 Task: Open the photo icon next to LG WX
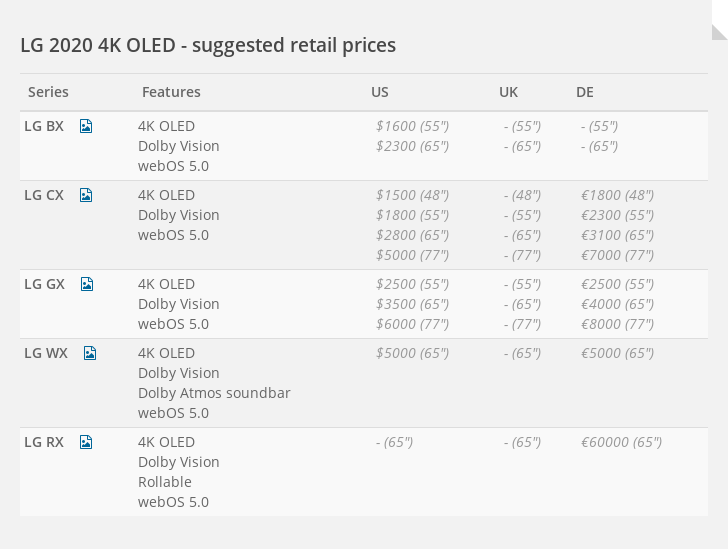pos(90,353)
